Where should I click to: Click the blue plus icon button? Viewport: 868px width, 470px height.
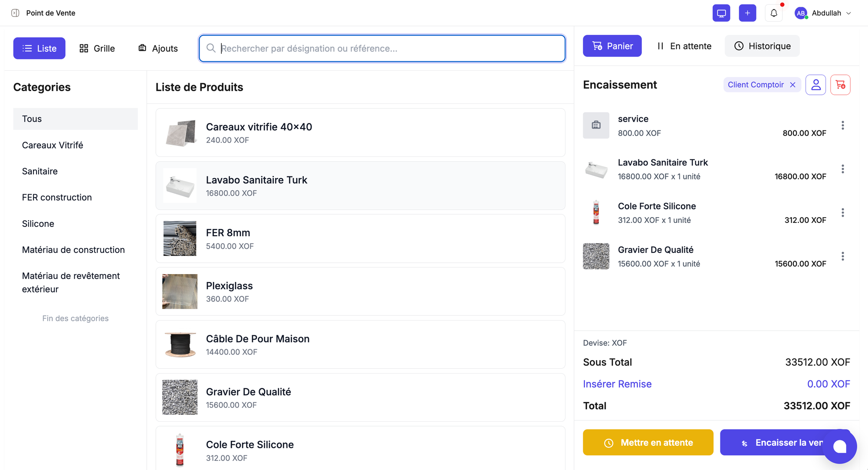point(747,13)
